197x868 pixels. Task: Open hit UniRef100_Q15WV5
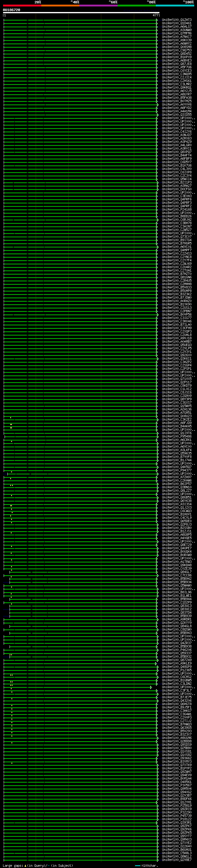coord(177,406)
